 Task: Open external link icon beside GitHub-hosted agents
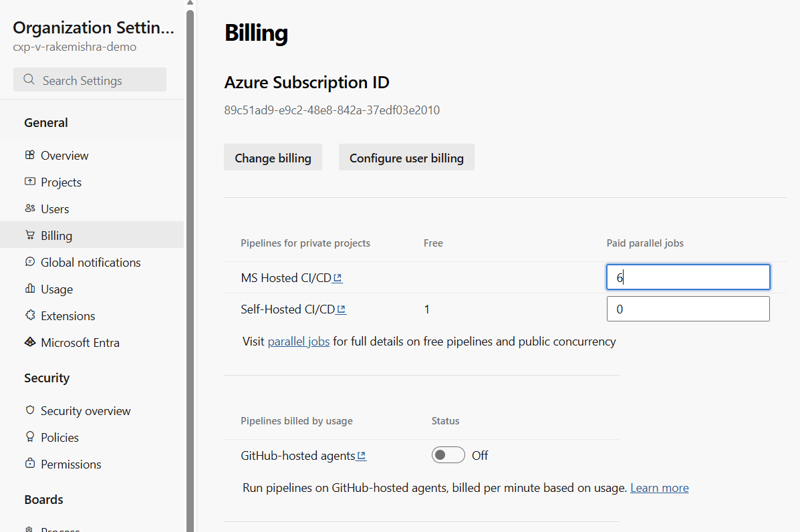pos(361,456)
